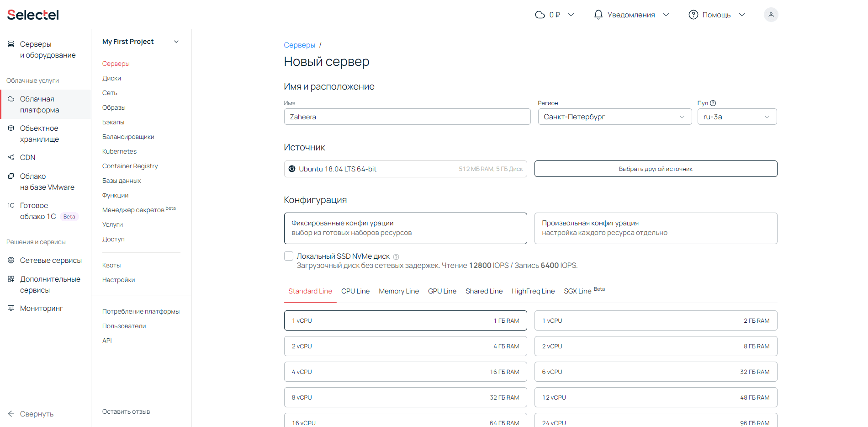
Task: Open the Регион dropdown showing Санкт-Петербург
Action: click(x=614, y=117)
